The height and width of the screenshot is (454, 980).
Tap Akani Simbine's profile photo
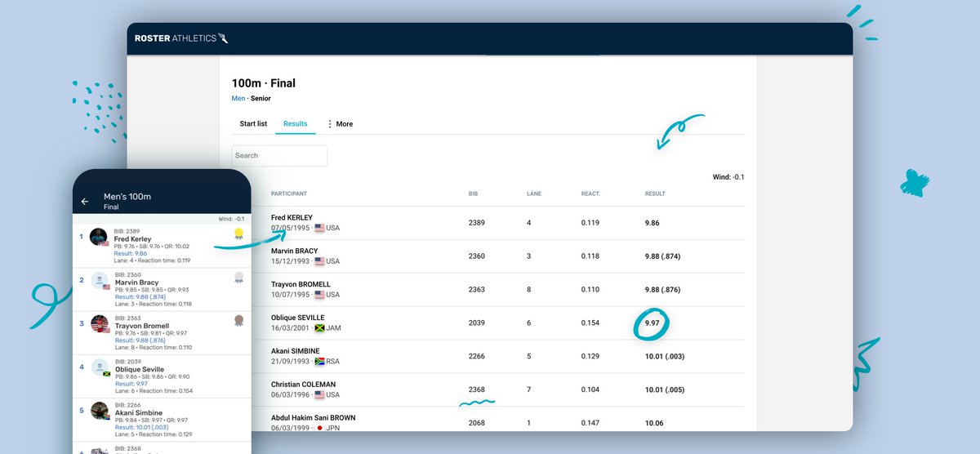pyautogui.click(x=99, y=411)
